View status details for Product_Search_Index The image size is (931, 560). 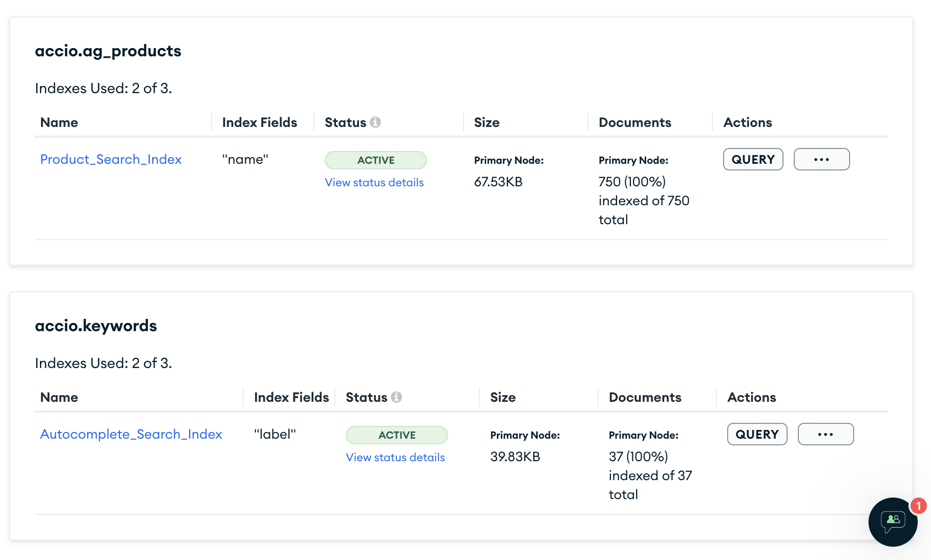coord(374,182)
